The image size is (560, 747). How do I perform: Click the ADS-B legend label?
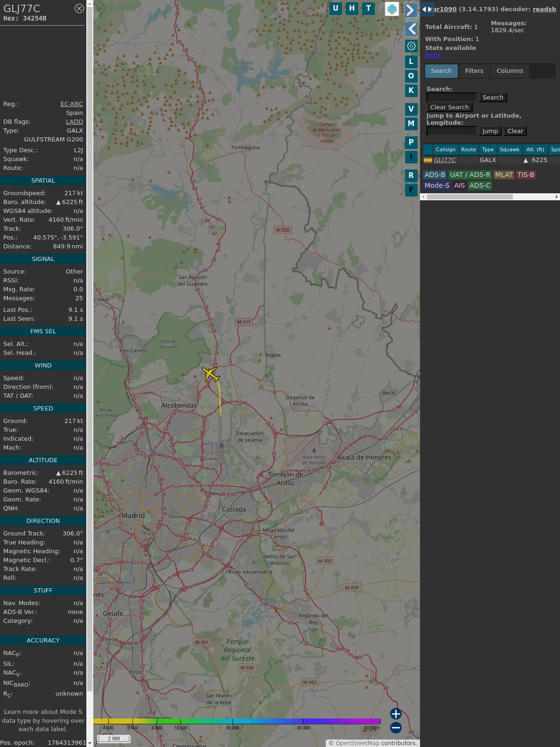click(x=435, y=175)
